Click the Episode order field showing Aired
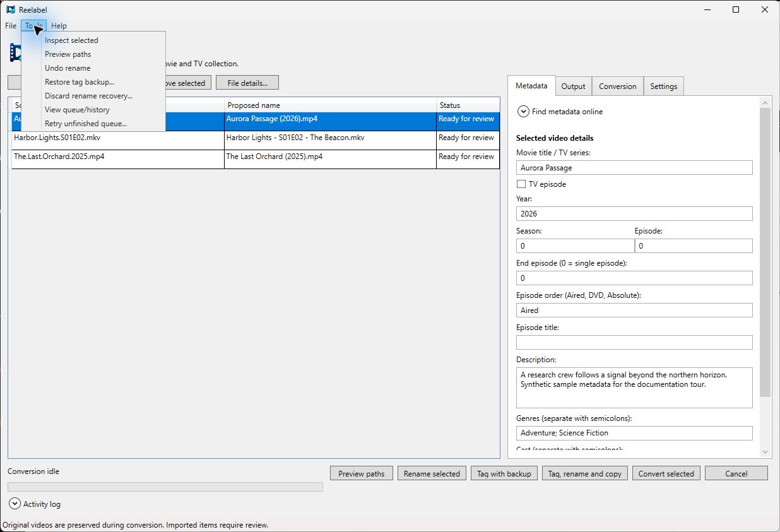The width and height of the screenshot is (780, 532). pyautogui.click(x=634, y=310)
